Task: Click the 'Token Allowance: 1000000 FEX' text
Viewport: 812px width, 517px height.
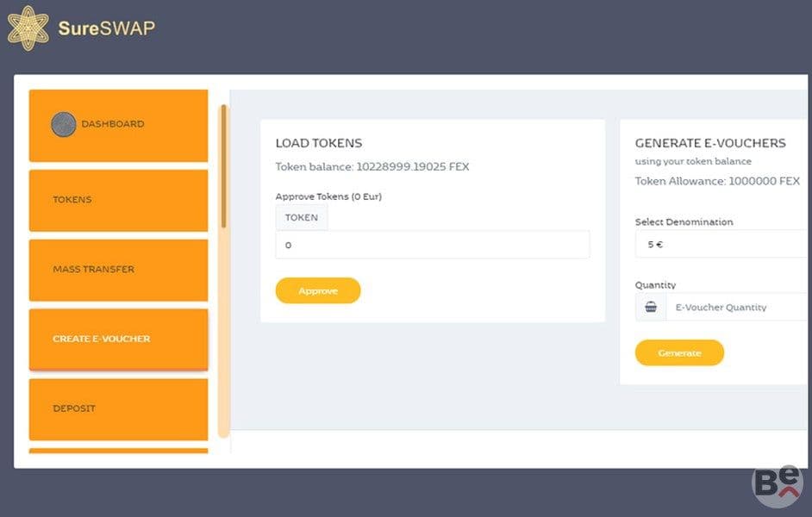Action: point(717,181)
